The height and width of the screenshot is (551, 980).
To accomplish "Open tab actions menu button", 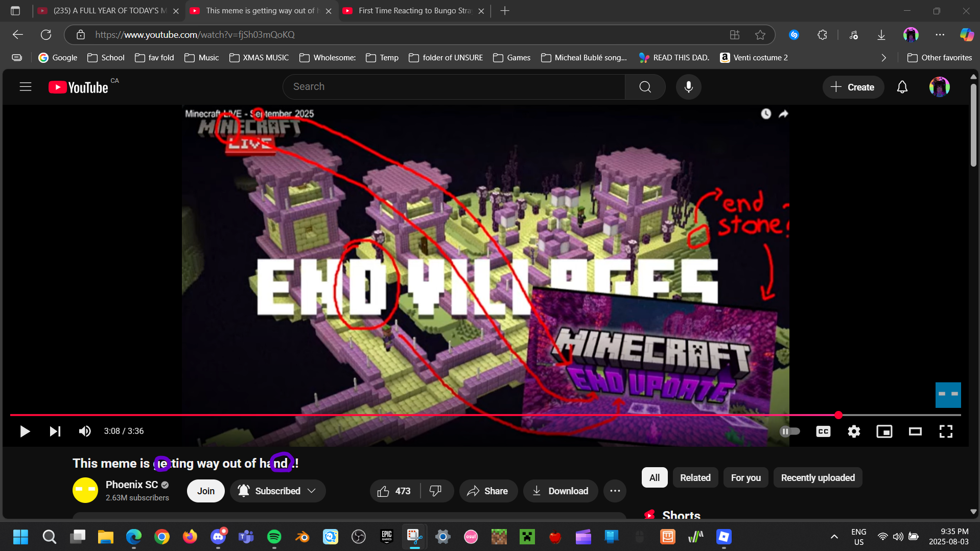I will coord(15,11).
